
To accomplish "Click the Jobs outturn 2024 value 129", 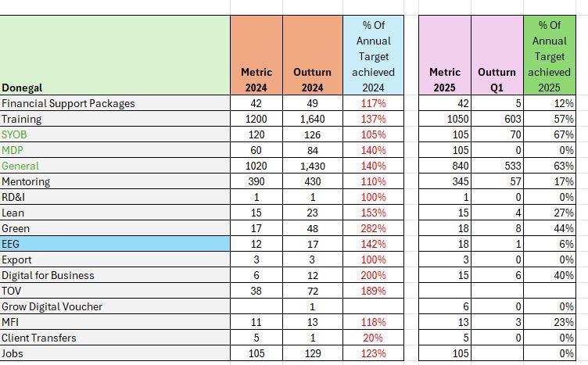I will pos(312,353).
